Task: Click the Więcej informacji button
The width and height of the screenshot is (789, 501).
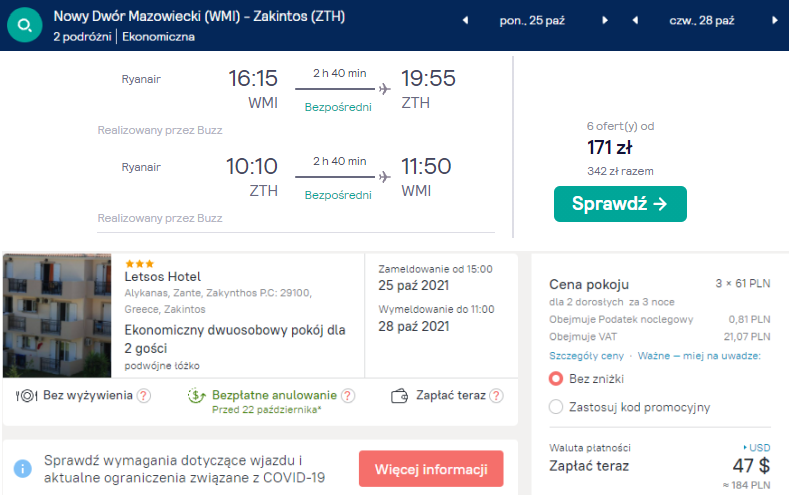Action: 431,469
